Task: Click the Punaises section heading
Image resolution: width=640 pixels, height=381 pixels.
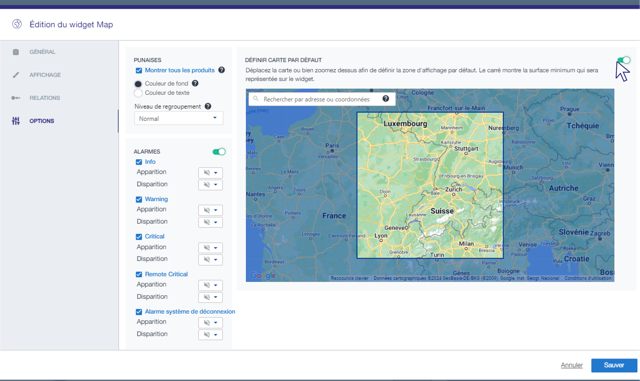Action: (147, 60)
